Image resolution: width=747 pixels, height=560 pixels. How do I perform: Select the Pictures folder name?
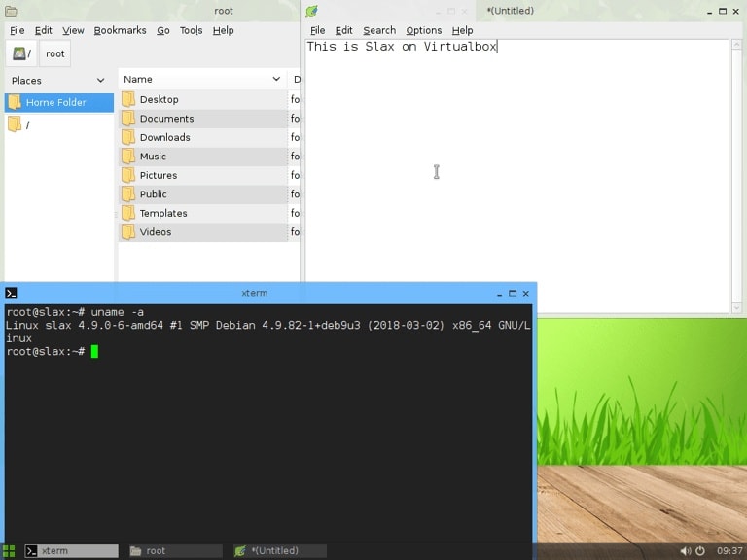(159, 175)
